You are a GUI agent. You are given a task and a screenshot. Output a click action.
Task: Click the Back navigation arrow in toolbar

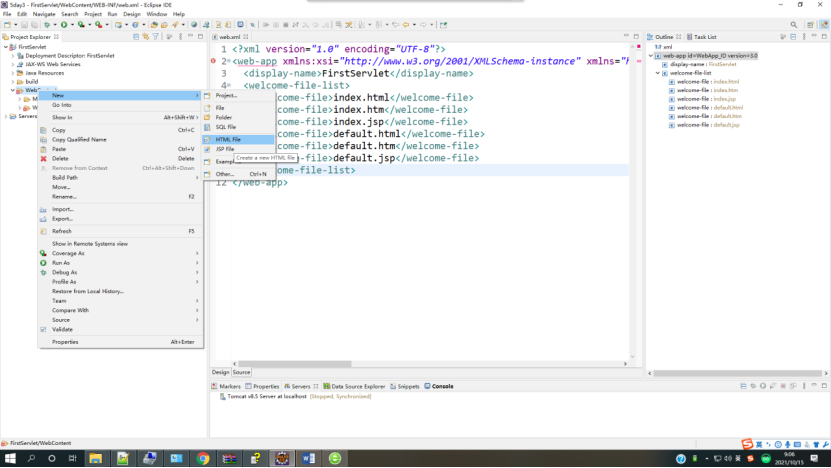coord(406,25)
